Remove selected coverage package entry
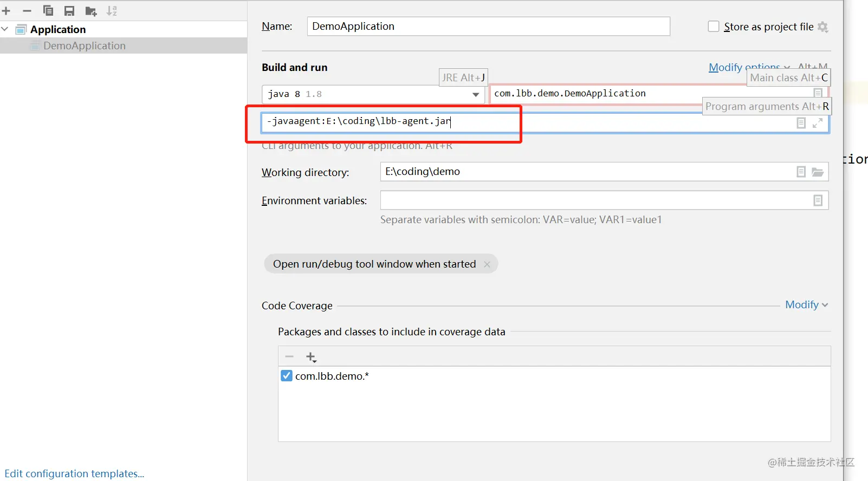868x481 pixels. point(289,356)
